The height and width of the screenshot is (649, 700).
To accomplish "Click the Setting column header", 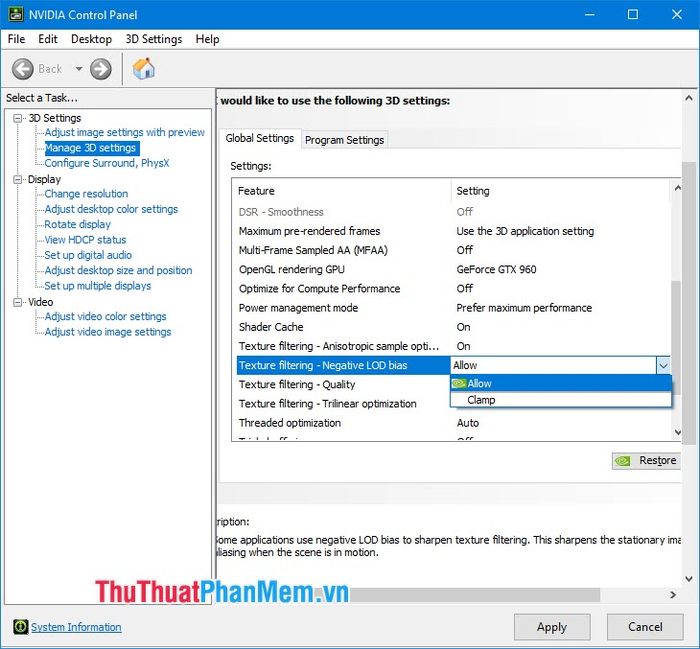I will coord(561,191).
